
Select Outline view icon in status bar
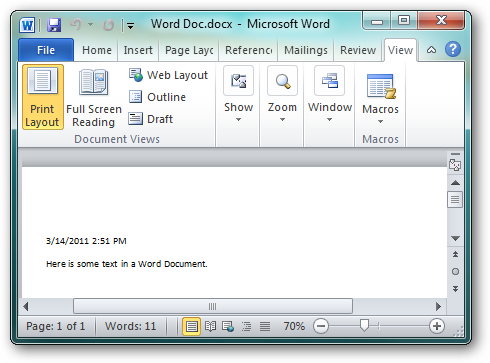(247, 326)
